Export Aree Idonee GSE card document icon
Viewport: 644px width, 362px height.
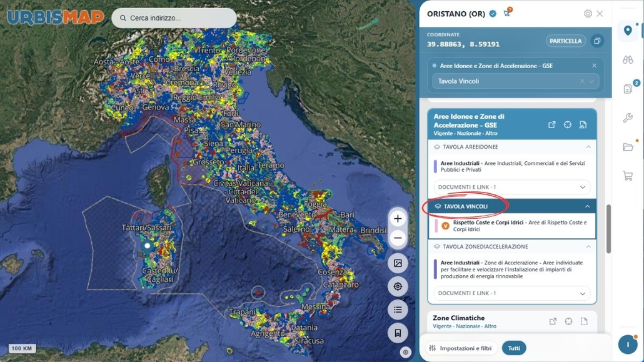point(583,124)
